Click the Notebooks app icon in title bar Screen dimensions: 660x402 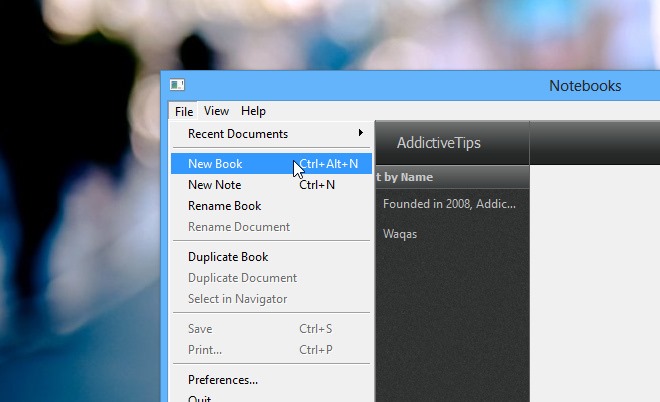177,85
